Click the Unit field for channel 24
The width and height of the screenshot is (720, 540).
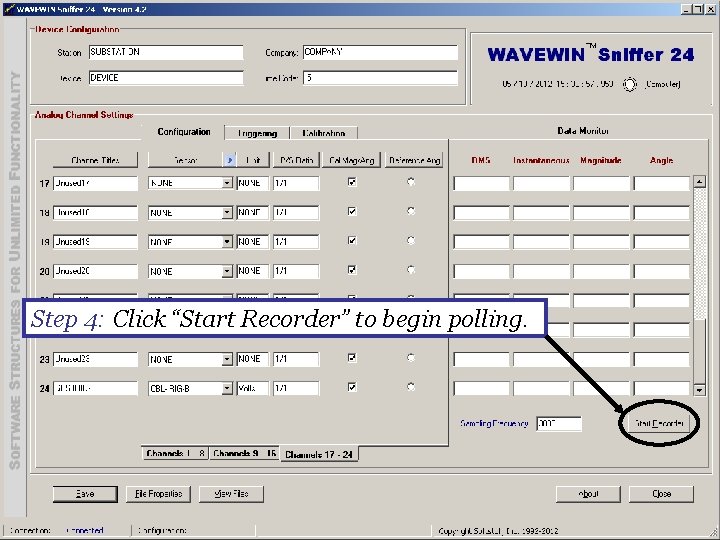pos(253,388)
